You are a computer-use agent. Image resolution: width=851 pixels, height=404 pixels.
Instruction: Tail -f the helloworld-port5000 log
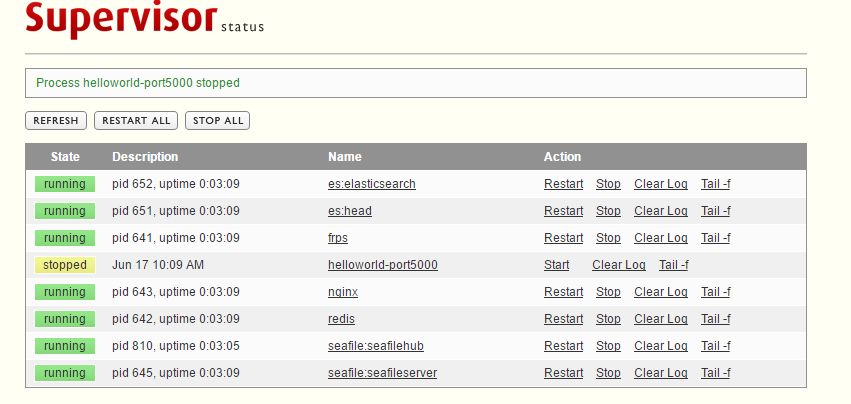click(x=674, y=265)
